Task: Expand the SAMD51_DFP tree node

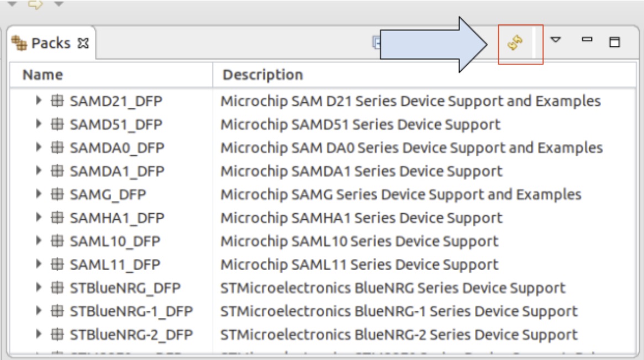Action: click(x=38, y=124)
